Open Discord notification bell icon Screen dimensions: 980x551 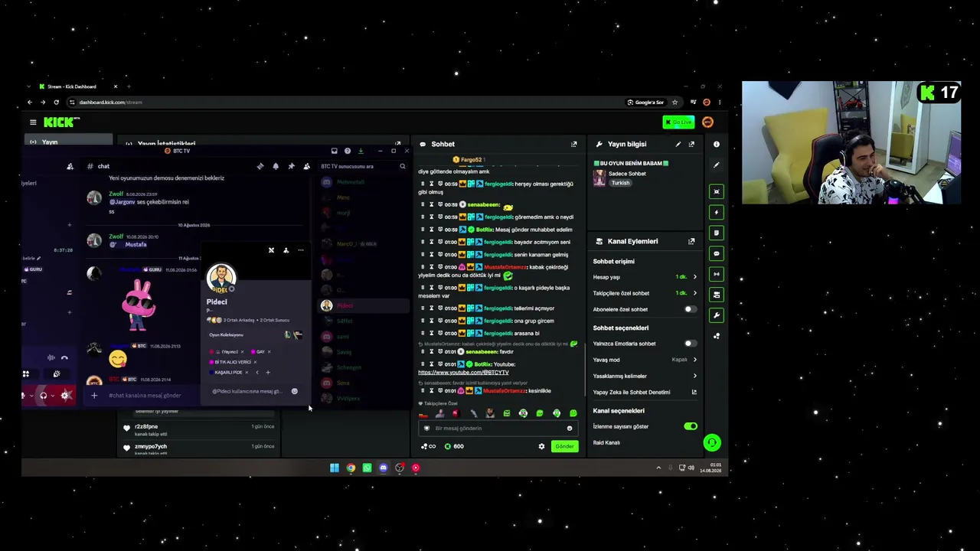click(x=276, y=166)
